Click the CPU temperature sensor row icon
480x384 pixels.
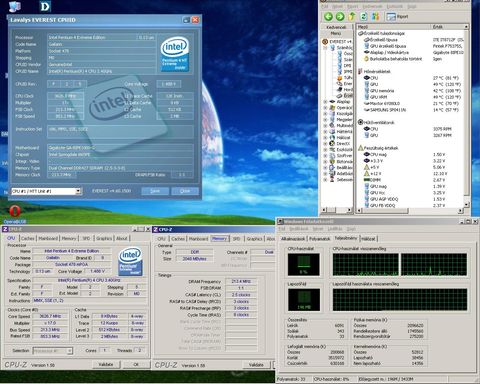pos(367,78)
